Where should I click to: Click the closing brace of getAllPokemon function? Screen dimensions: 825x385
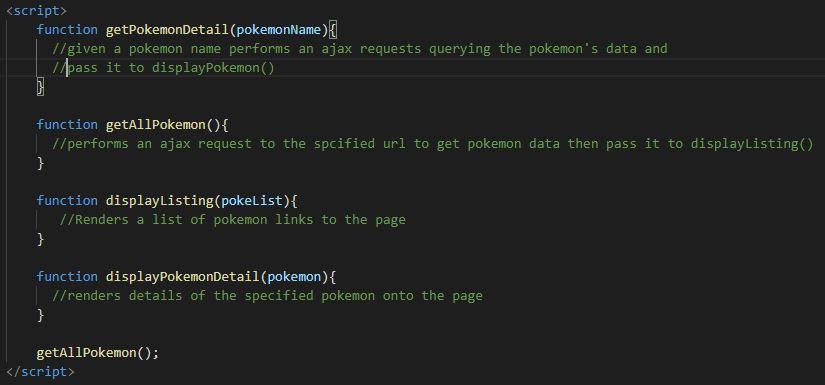pos(40,163)
